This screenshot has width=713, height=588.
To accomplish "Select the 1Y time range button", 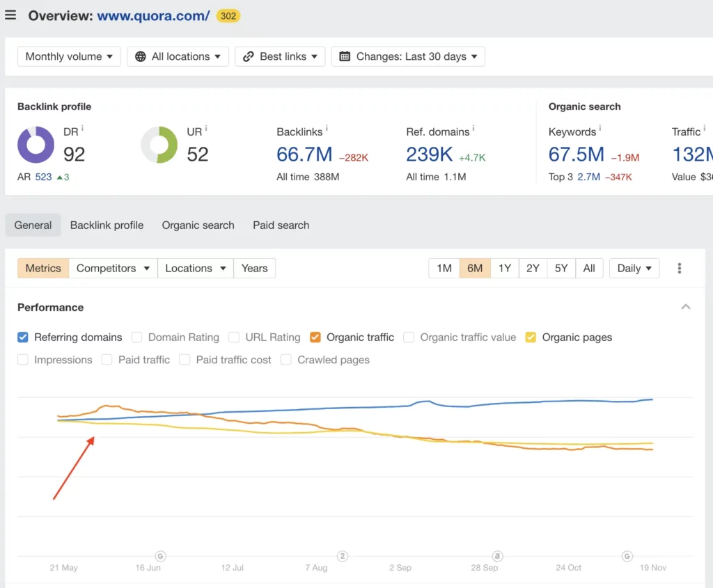I will [x=505, y=269].
